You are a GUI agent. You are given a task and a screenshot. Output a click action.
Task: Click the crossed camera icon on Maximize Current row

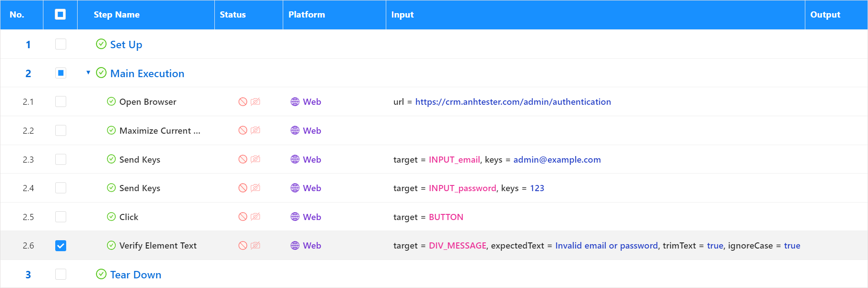tap(256, 130)
